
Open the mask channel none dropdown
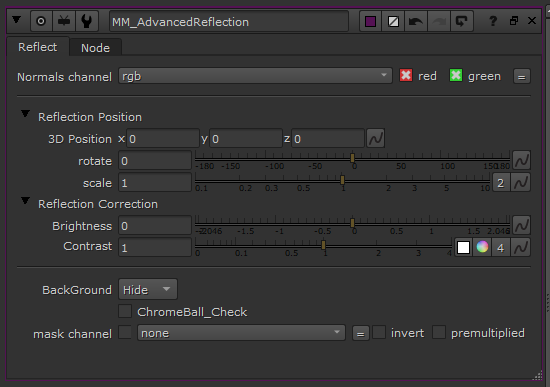point(241,333)
